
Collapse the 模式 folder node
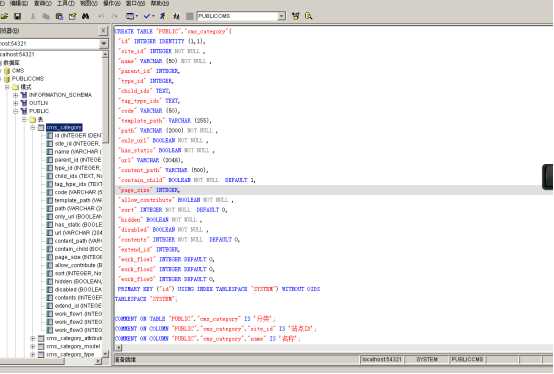(7, 87)
